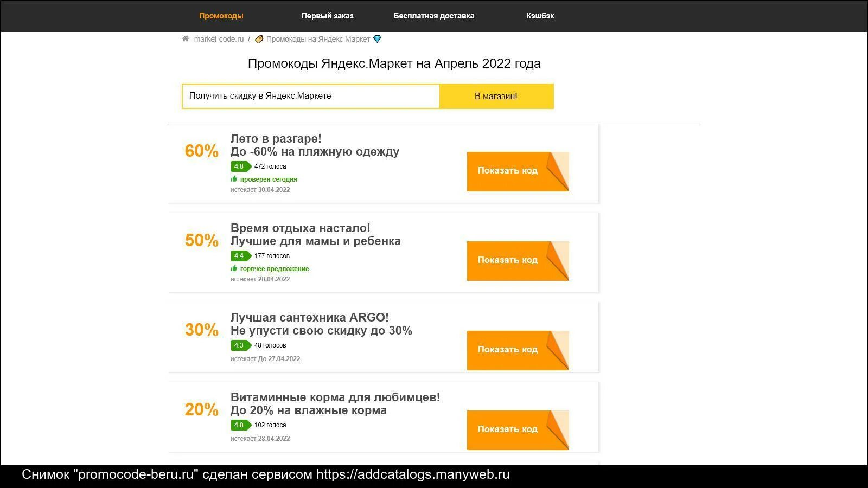Click the горячее предложение label
Image resolution: width=868 pixels, height=488 pixels.
(275, 269)
